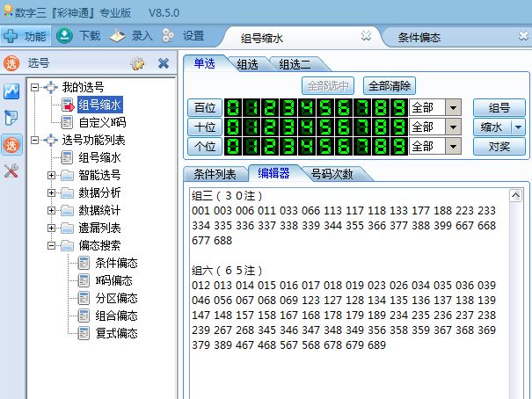
Task: Expand the 智能选号 tree folder
Action: [x=51, y=175]
